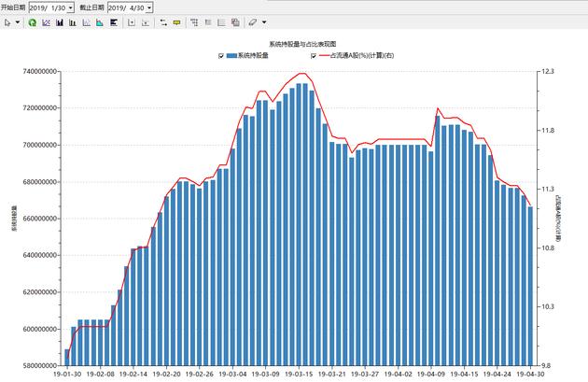Click the zoom out axis icon
Viewport: 588px width, 382px height.
tap(146, 22)
